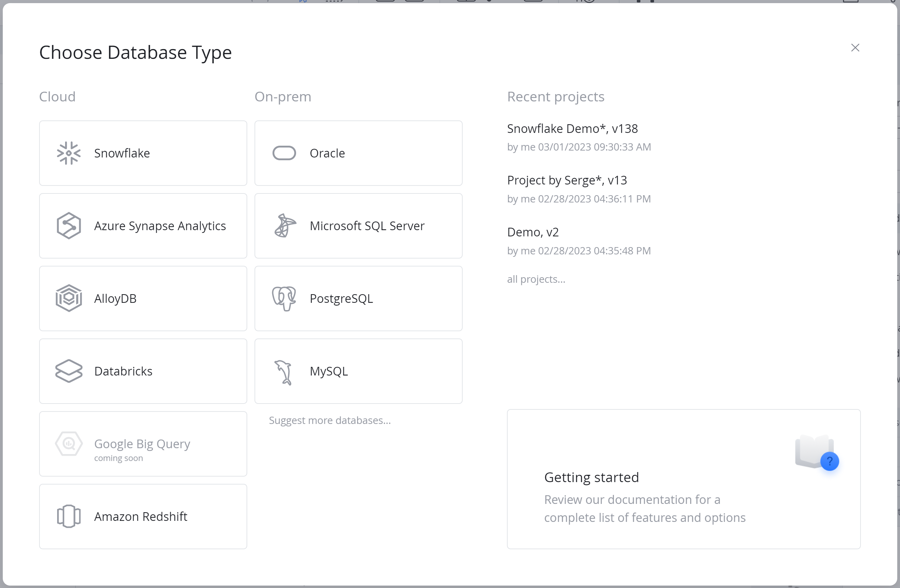Click the Recent projects section heading
The height and width of the screenshot is (588, 900).
click(x=555, y=97)
